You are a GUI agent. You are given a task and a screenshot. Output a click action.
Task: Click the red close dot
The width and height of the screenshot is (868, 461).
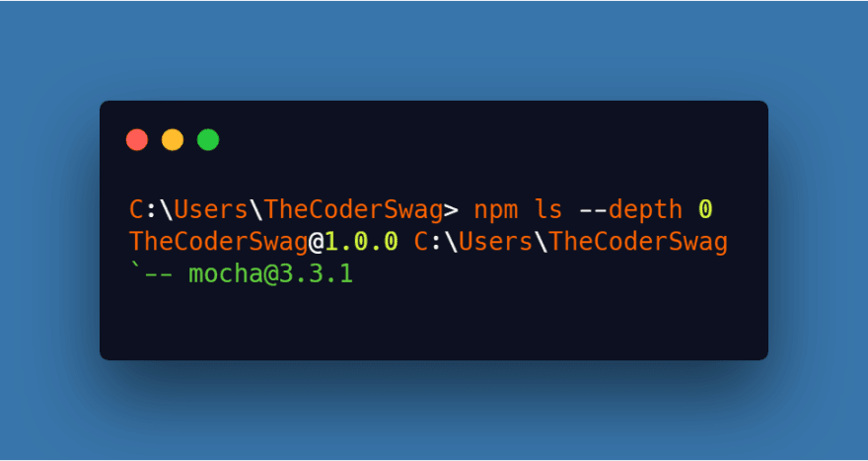(137, 139)
